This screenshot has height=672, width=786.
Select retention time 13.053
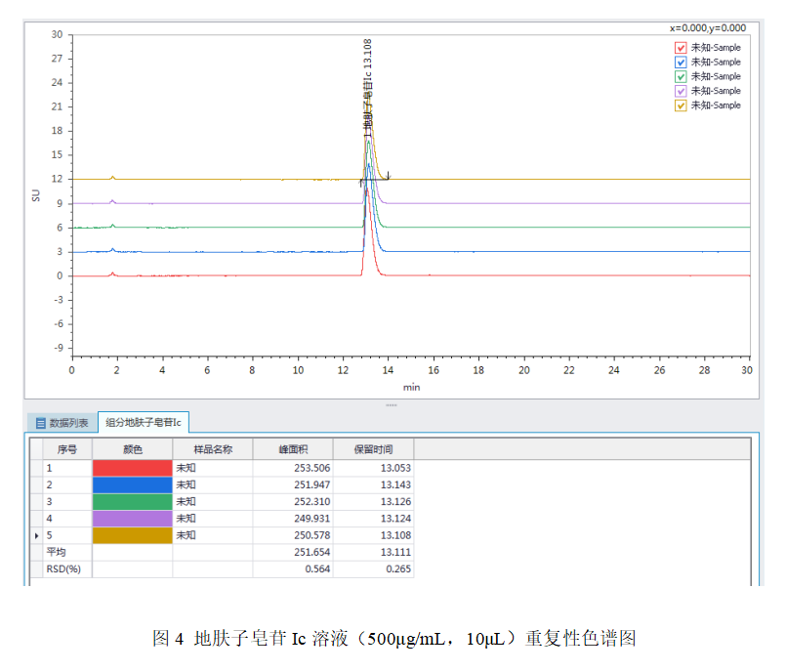point(395,468)
